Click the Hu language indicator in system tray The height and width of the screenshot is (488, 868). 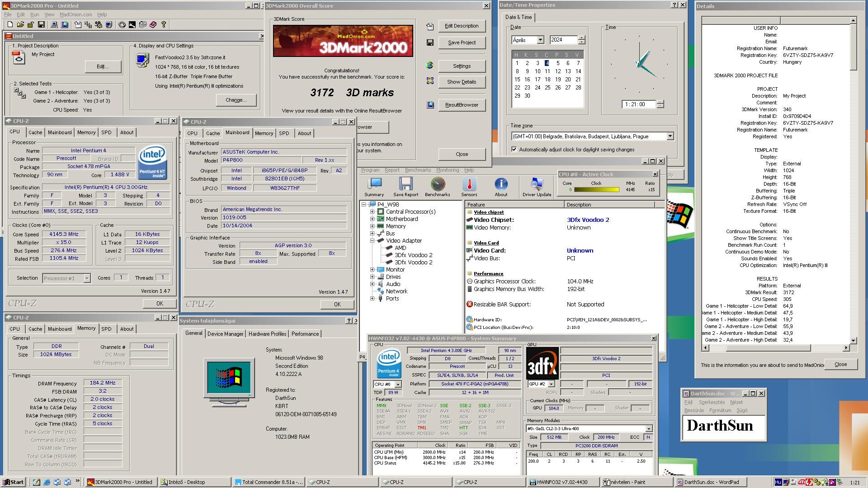[x=778, y=482]
